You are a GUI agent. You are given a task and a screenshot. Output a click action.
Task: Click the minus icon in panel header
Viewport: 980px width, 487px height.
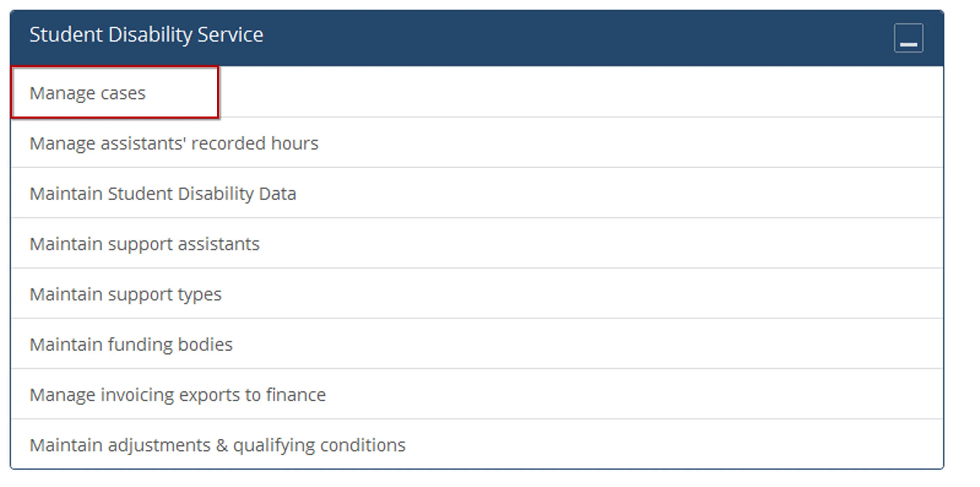pos(908,38)
